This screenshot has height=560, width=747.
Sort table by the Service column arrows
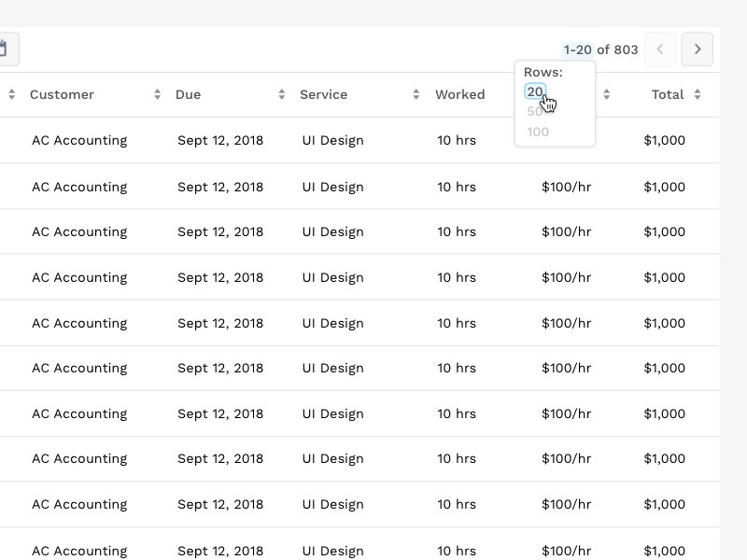click(416, 94)
